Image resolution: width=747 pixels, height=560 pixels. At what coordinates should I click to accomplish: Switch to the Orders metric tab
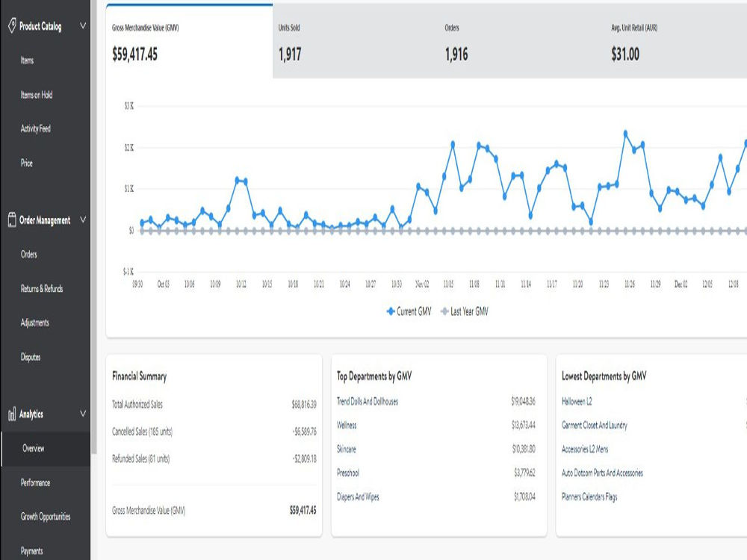[x=522, y=41]
